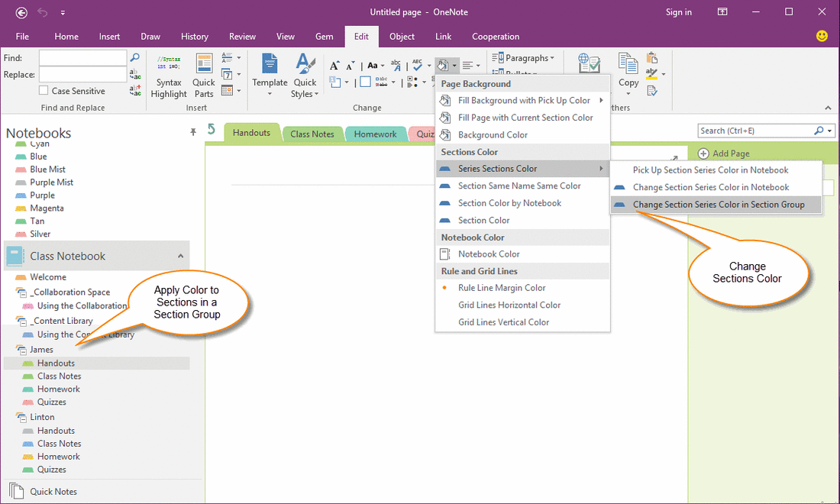Viewport: 840px width, 504px height.
Task: Select Section Same Name Same Color
Action: [523, 186]
